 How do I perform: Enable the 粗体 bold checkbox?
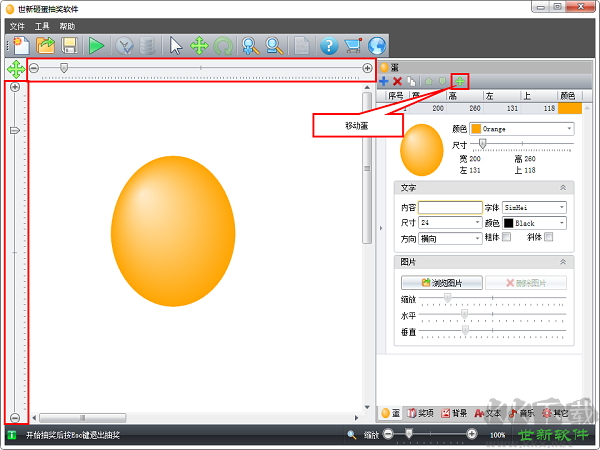[x=507, y=238]
